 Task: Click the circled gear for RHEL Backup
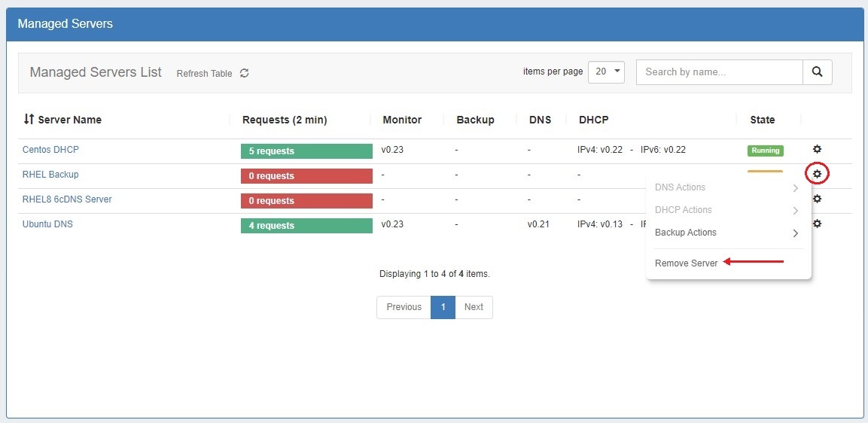point(817,175)
